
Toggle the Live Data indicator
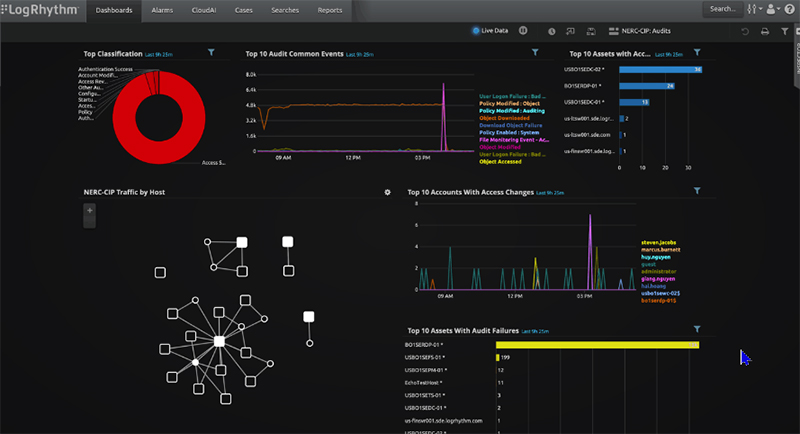coord(490,31)
